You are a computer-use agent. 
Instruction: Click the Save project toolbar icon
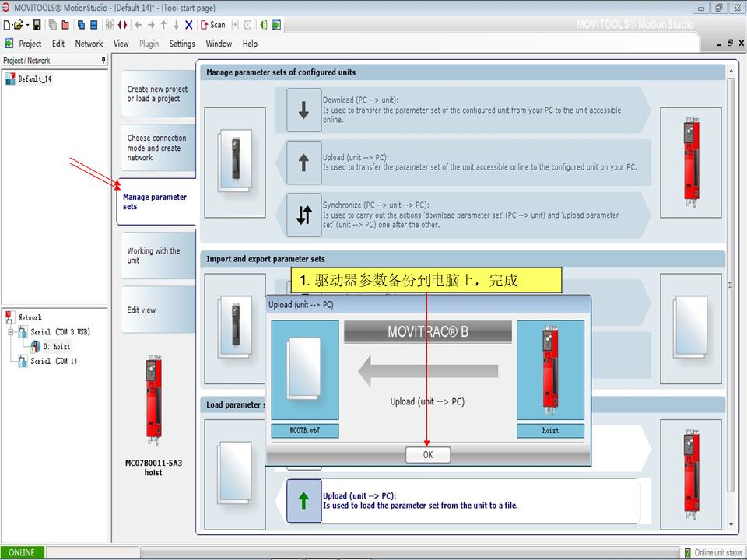pos(37,25)
